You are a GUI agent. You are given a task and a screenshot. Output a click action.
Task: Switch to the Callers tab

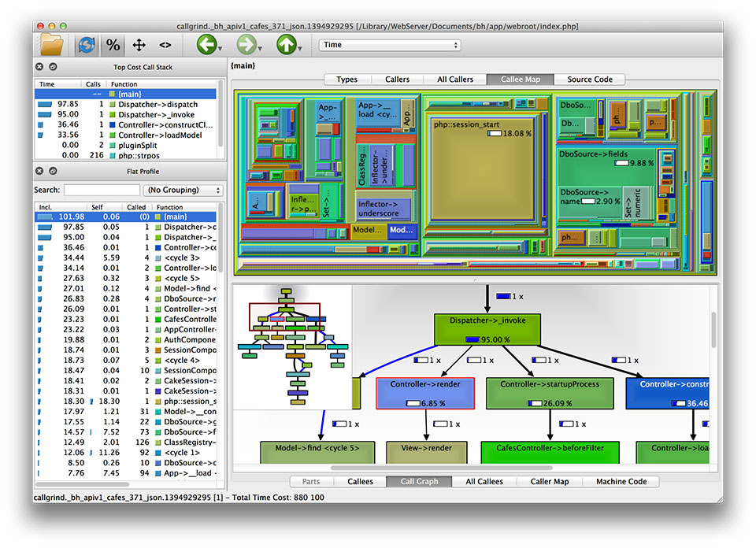(397, 80)
